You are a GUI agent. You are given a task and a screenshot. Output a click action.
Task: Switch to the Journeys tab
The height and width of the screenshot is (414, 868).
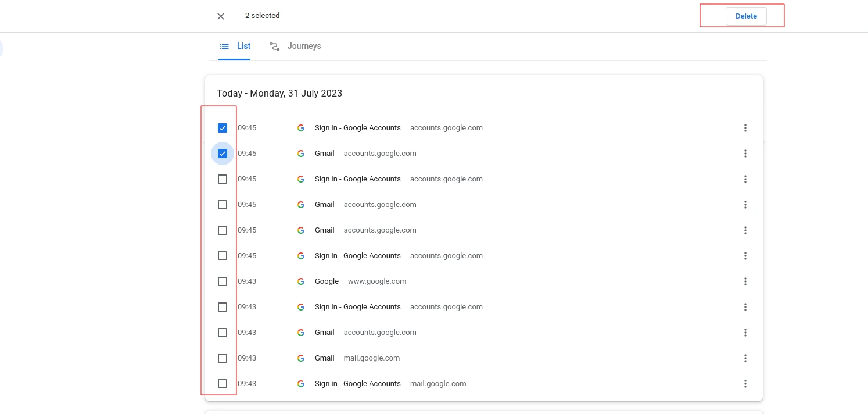[296, 47]
